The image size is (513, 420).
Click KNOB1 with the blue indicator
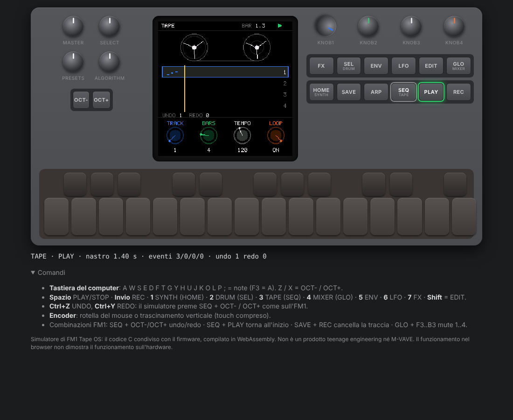(326, 26)
